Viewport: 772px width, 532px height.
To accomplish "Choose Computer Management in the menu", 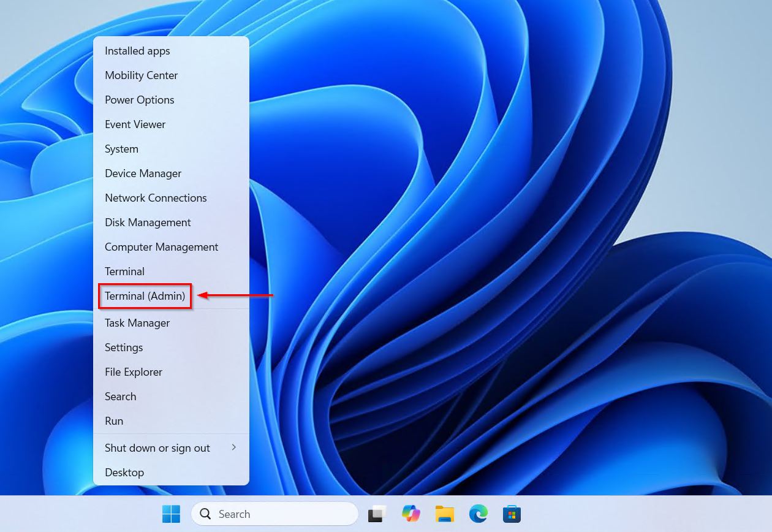I will click(161, 247).
